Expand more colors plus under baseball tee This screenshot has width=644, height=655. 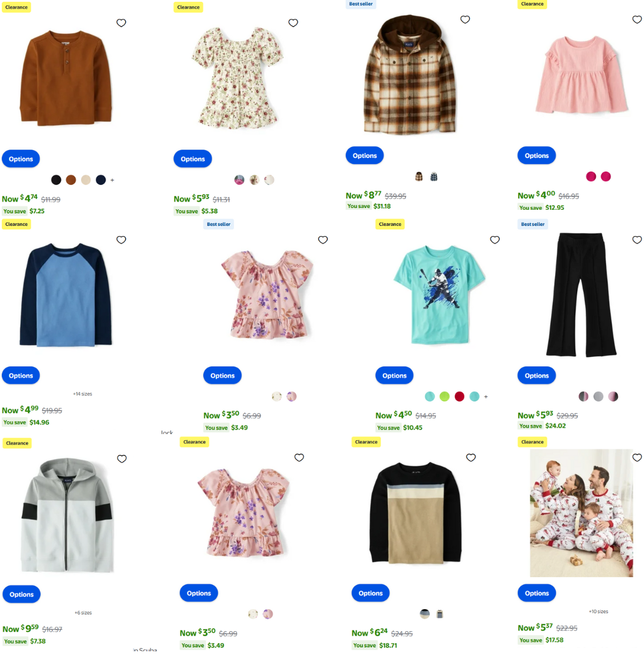click(x=485, y=396)
